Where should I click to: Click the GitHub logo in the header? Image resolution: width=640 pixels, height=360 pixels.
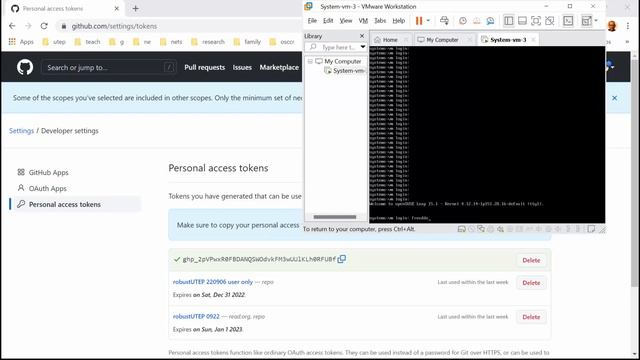[25, 67]
